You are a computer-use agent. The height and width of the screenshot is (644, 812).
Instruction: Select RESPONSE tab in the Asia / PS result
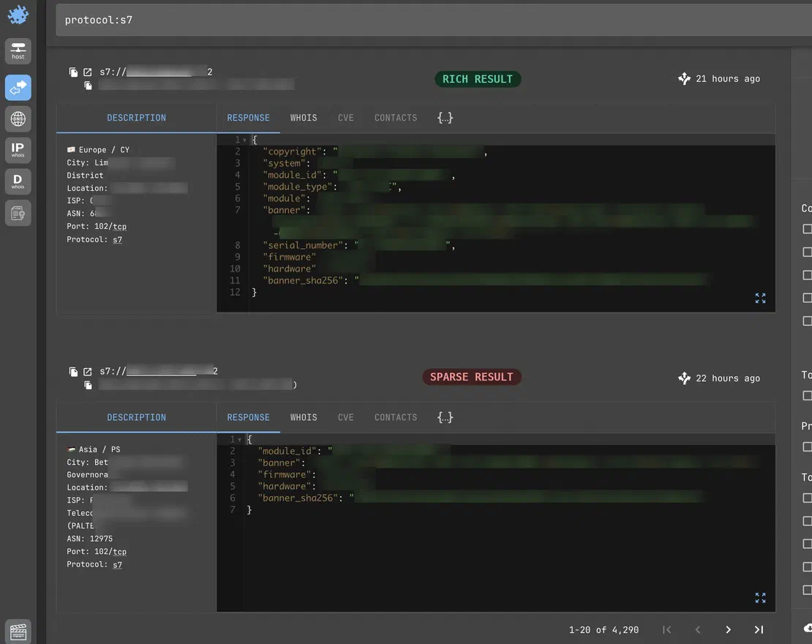click(x=248, y=417)
